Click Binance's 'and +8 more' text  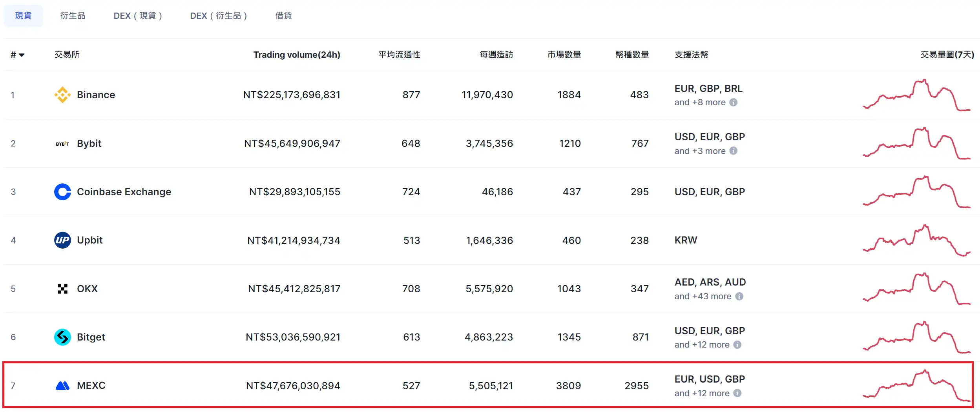coord(700,102)
